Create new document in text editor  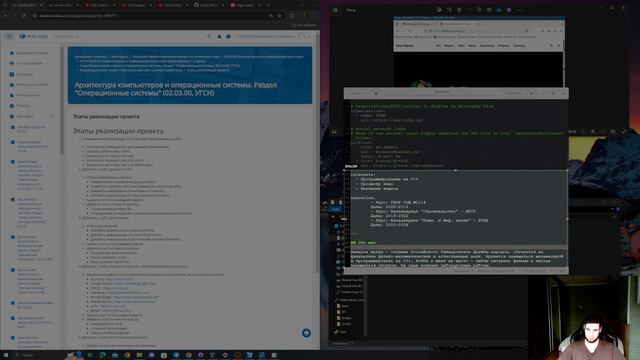click(x=376, y=93)
